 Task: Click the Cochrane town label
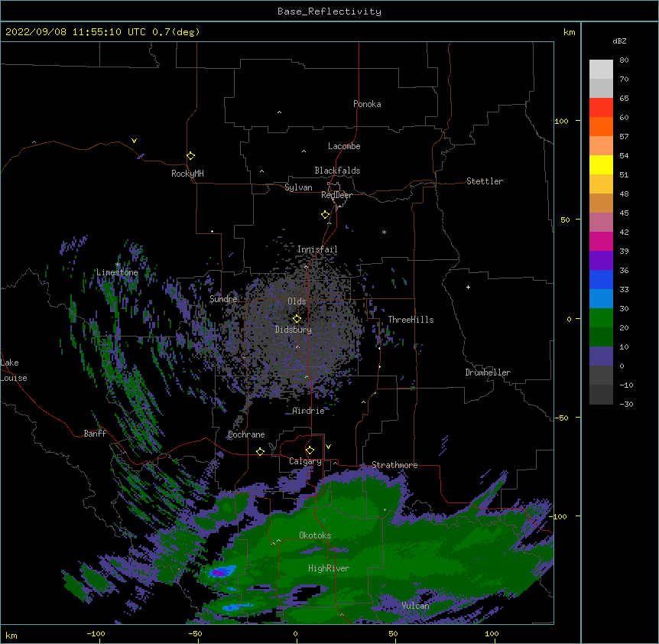(246, 434)
